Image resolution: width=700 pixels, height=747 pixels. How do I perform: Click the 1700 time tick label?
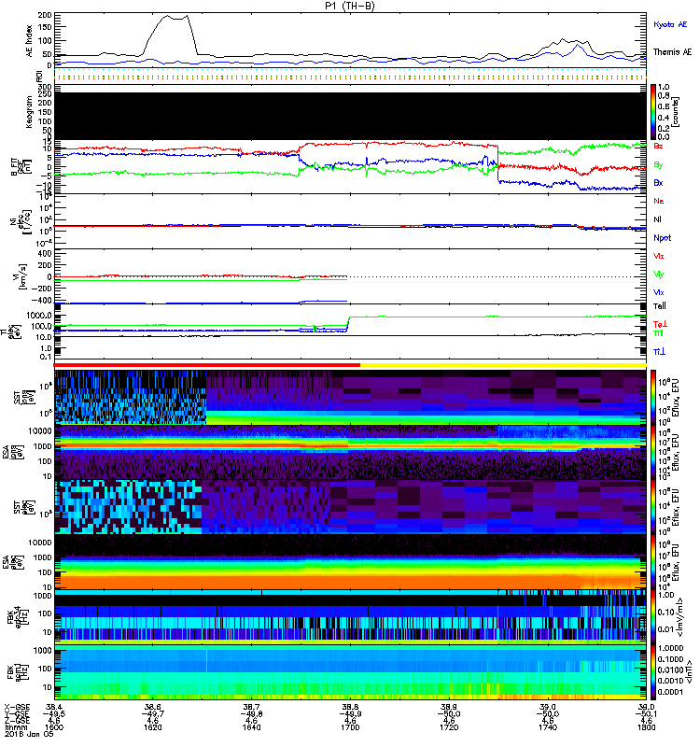(350, 727)
